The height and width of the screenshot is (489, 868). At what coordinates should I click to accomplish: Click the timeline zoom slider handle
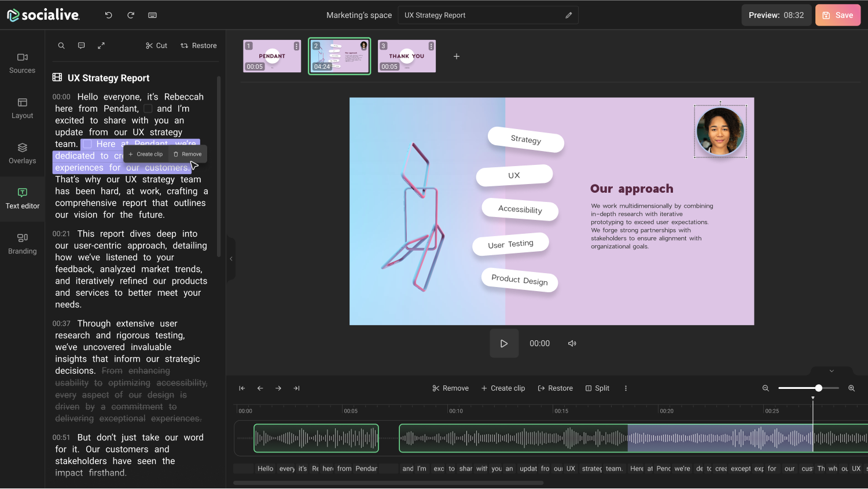[x=818, y=388]
